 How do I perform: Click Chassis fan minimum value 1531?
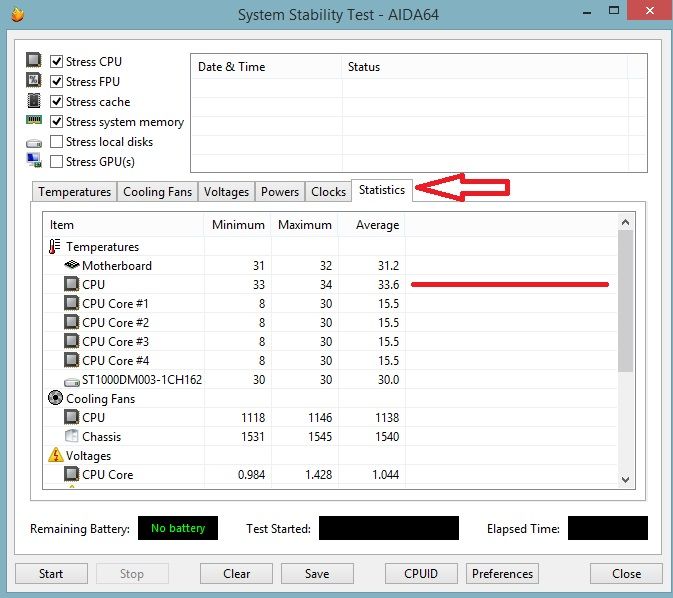coord(253,437)
